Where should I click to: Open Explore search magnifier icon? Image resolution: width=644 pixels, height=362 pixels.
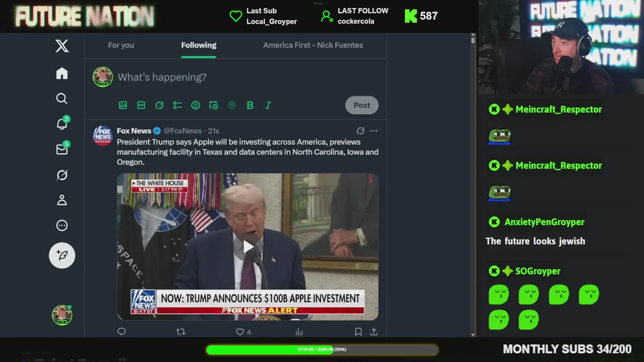tap(62, 99)
